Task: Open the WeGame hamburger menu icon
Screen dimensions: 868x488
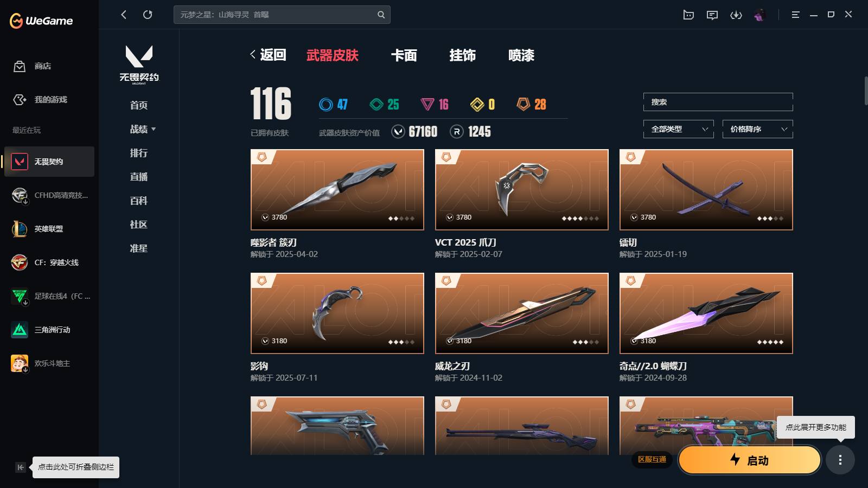Action: (796, 15)
